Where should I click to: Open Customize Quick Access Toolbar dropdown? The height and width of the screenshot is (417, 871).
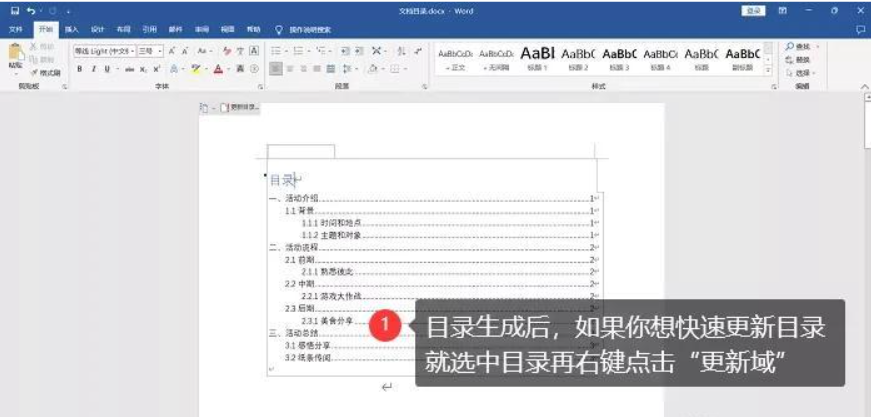68,11
